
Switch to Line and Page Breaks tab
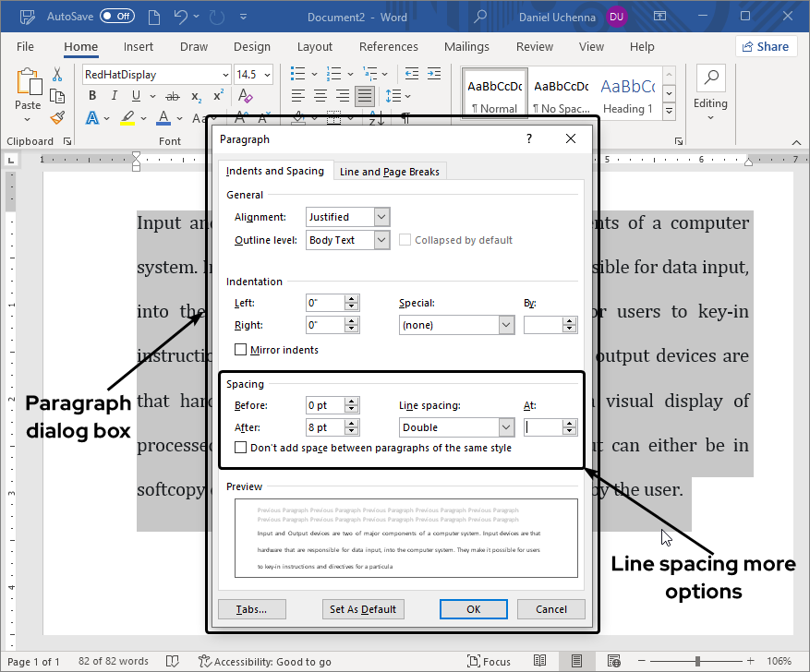(391, 172)
